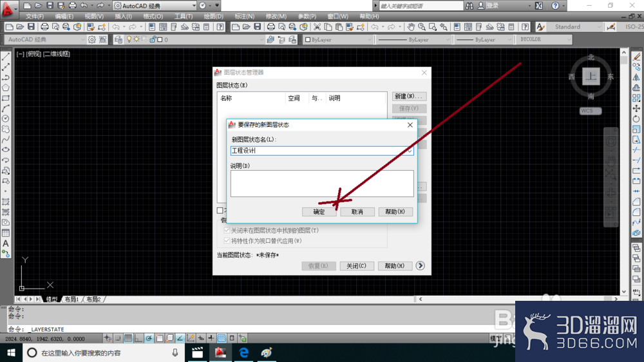Open the 绘图(D) menu
The width and height of the screenshot is (644, 362).
pyautogui.click(x=214, y=17)
